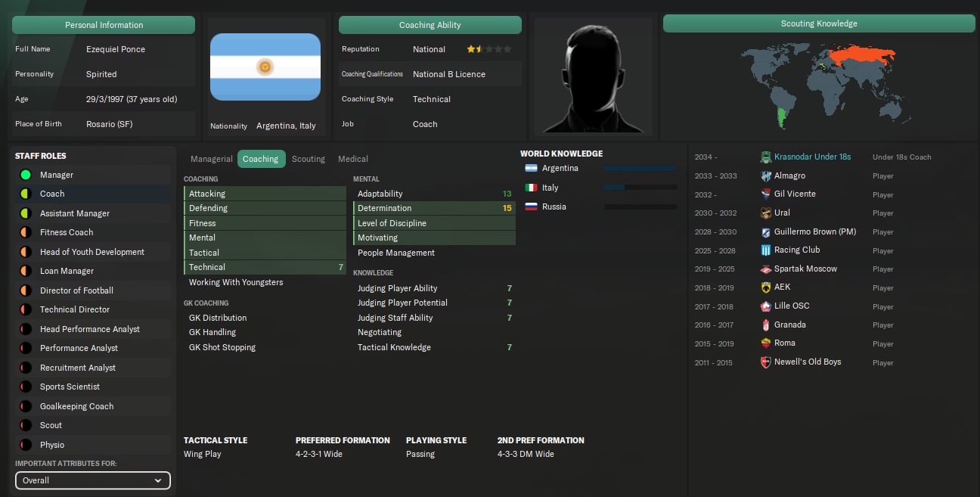Click the Lille OSC club badge

[x=766, y=306]
